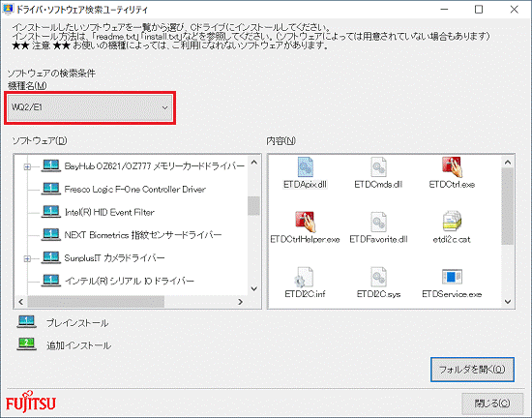Click 閉じる(C) button
The image size is (532, 418).
tap(492, 403)
